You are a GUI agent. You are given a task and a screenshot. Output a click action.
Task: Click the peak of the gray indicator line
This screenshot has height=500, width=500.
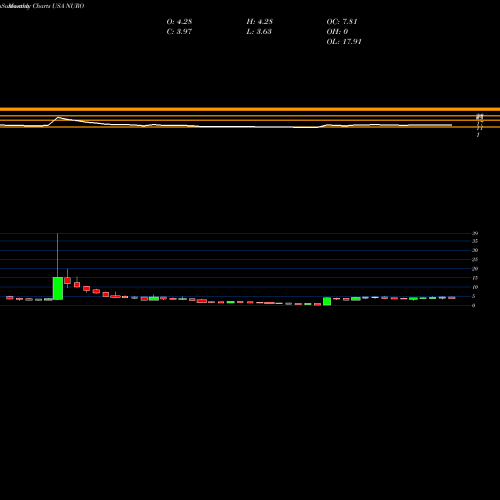click(58, 117)
